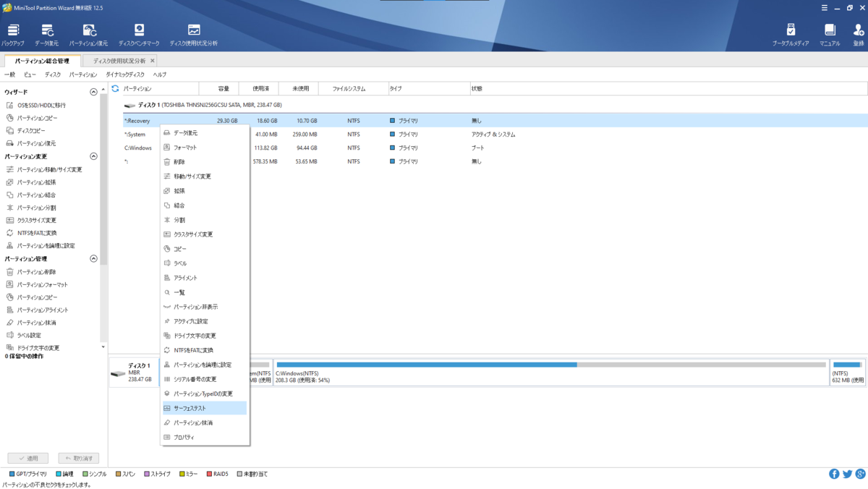Collapse the パーティション変更 section
868x489 pixels.
(x=93, y=156)
